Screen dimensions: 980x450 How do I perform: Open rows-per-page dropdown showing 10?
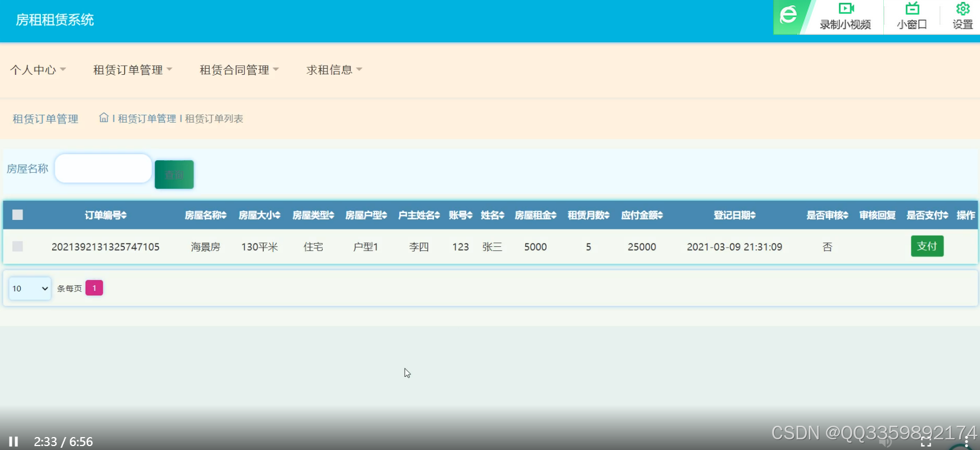[x=30, y=289]
